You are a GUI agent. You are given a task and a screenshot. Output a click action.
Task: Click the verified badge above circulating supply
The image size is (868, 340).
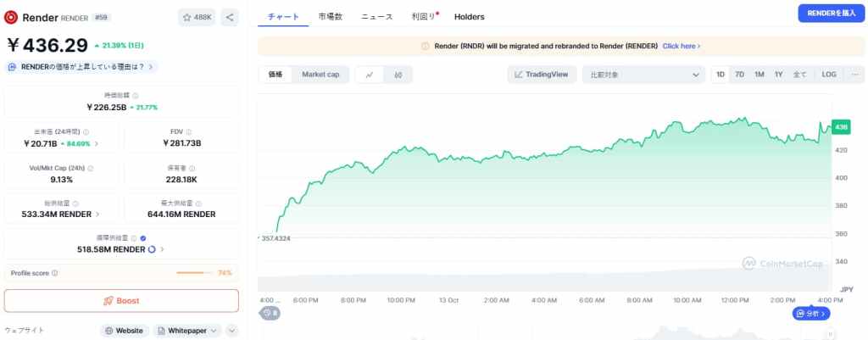click(x=142, y=239)
